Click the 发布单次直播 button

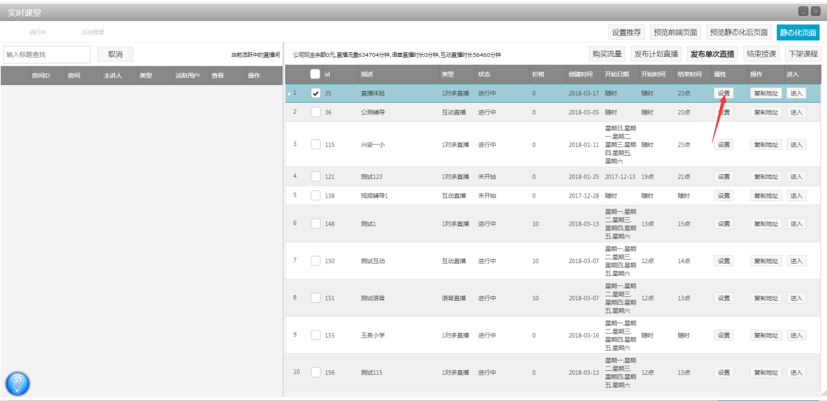[712, 54]
